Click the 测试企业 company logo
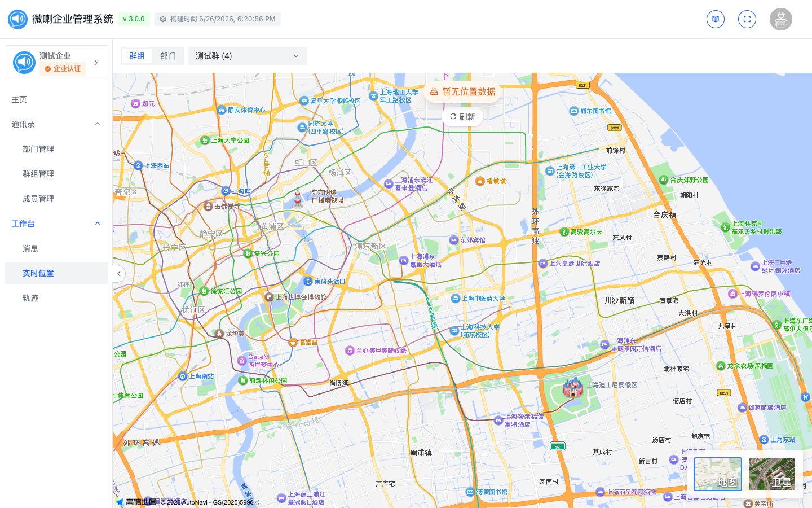 click(x=24, y=63)
